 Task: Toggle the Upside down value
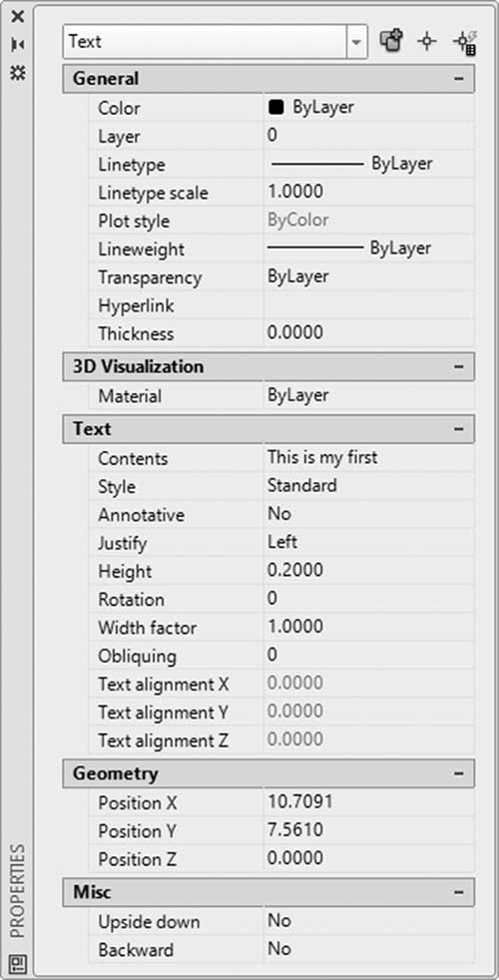point(369,921)
